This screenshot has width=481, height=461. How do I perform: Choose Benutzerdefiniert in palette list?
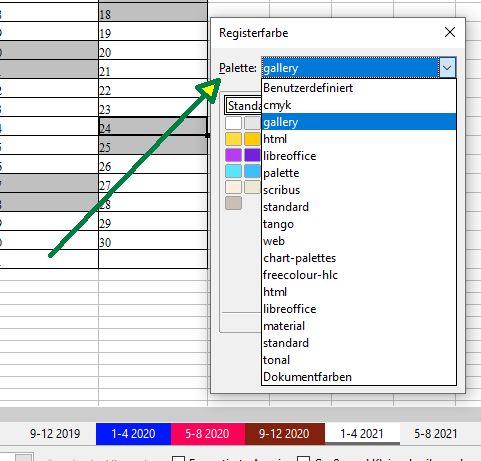pos(359,88)
